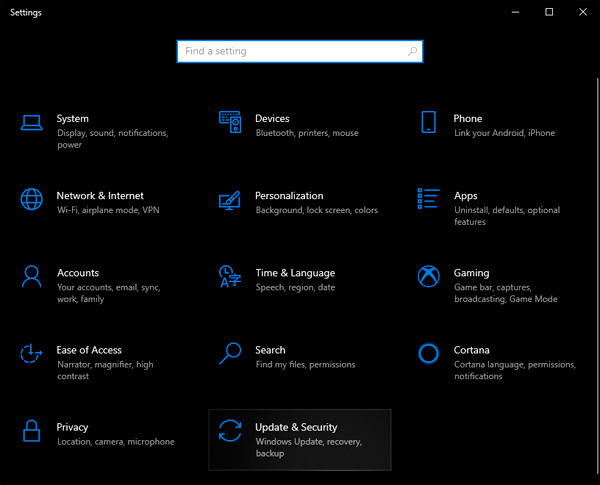Click the Devices keyboard and speaker icon
600x485 pixels.
click(x=230, y=122)
